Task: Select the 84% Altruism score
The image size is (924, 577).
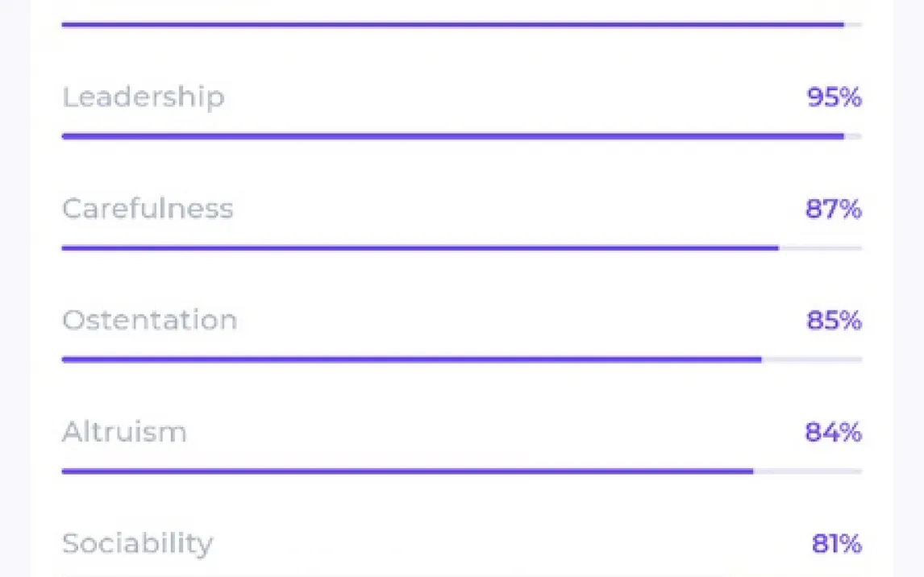Action: [834, 433]
